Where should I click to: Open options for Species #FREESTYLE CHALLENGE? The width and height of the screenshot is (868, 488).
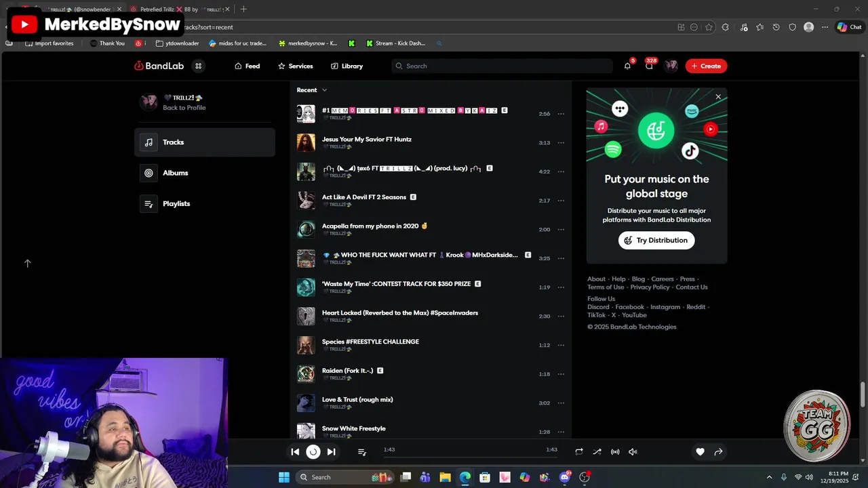(x=561, y=345)
